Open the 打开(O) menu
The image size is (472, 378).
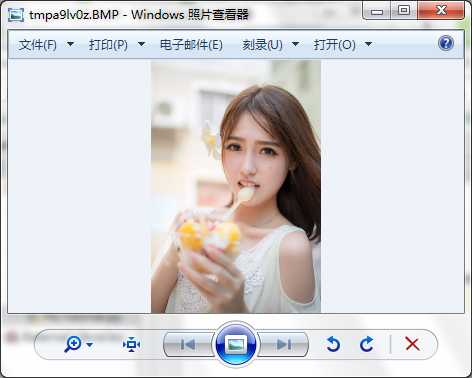pos(334,45)
